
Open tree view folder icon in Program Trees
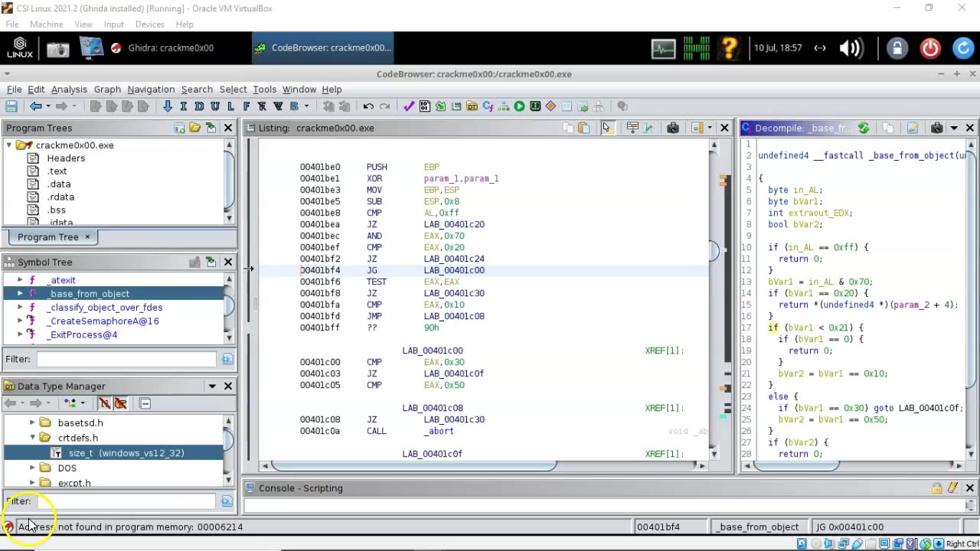[195, 128]
